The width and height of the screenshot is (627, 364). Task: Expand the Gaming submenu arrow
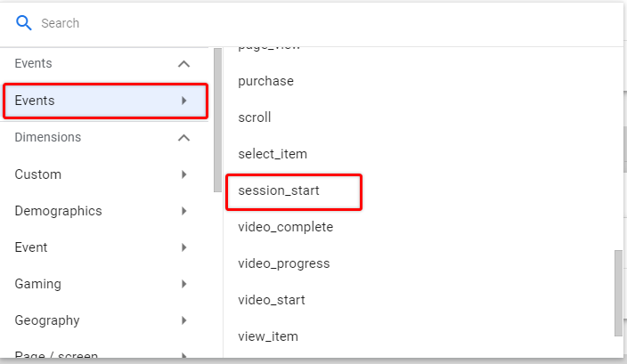(184, 284)
